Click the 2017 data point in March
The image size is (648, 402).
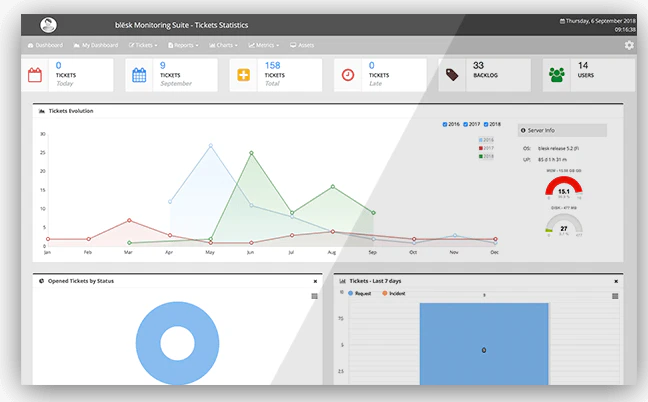pos(129,221)
